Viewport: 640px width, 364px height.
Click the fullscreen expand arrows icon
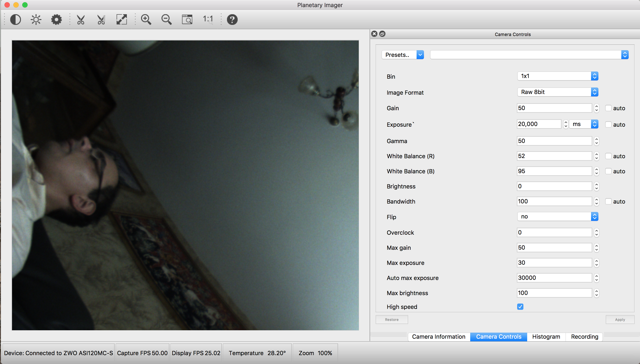(122, 20)
